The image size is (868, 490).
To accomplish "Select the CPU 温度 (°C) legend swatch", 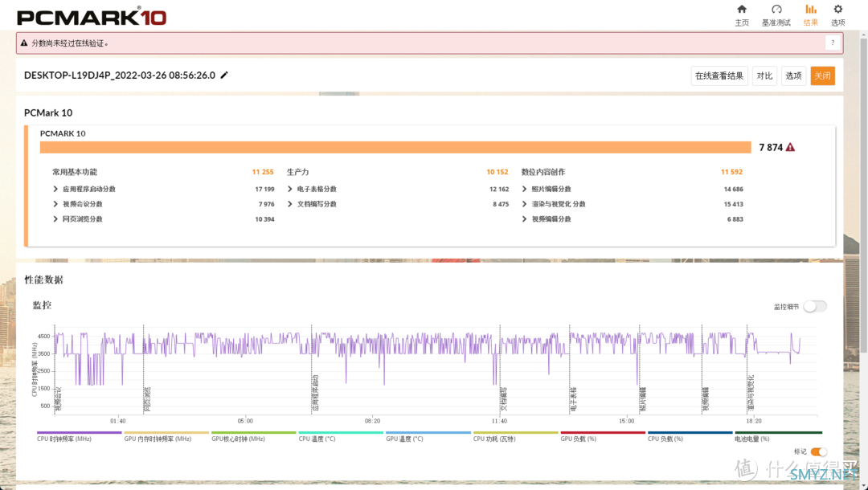I will coord(341,432).
